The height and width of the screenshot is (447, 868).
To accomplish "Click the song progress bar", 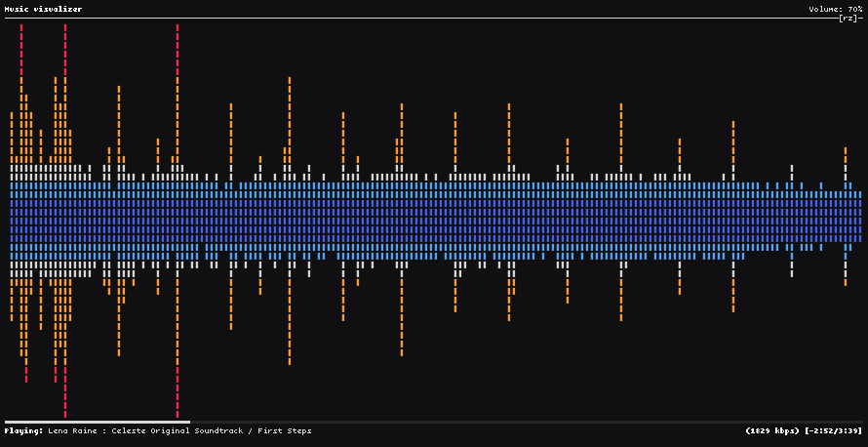I will click(434, 422).
